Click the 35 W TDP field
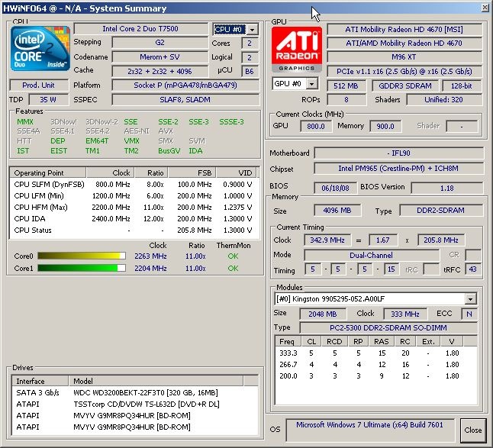 48,100
